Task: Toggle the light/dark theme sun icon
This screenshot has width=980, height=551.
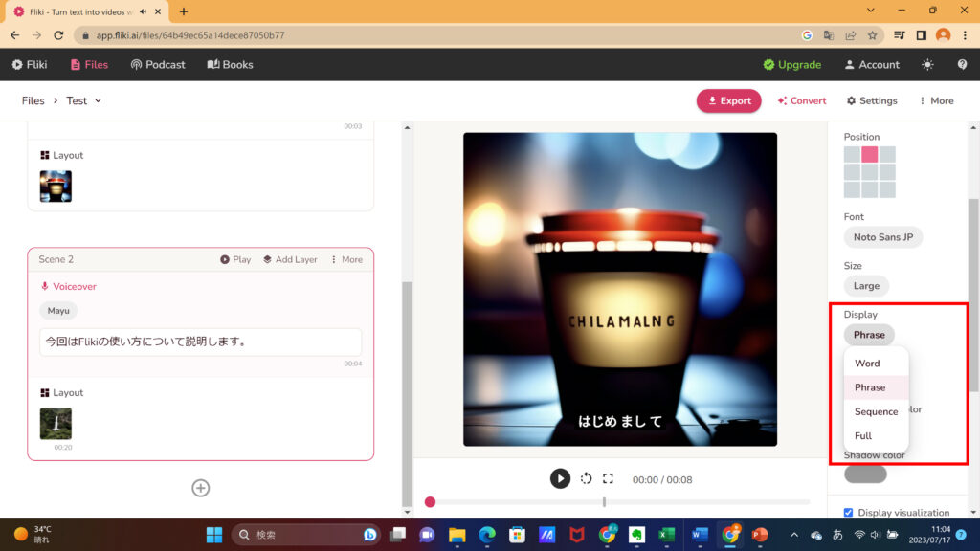Action: (927, 64)
